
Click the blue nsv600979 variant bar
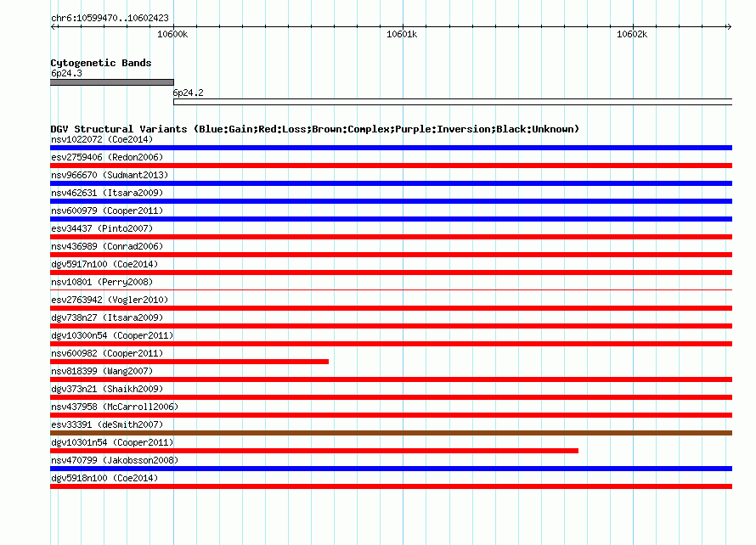[x=391, y=219]
